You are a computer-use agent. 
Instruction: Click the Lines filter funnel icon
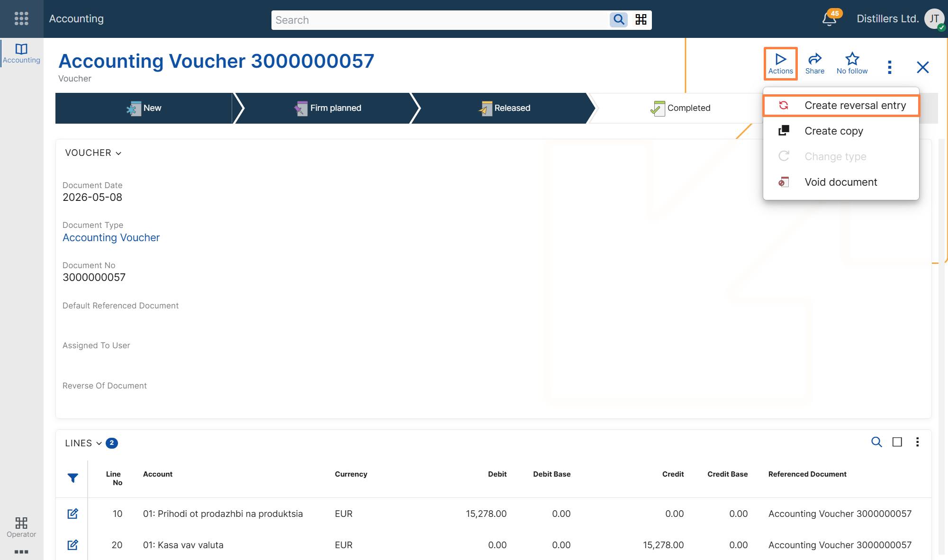click(72, 478)
